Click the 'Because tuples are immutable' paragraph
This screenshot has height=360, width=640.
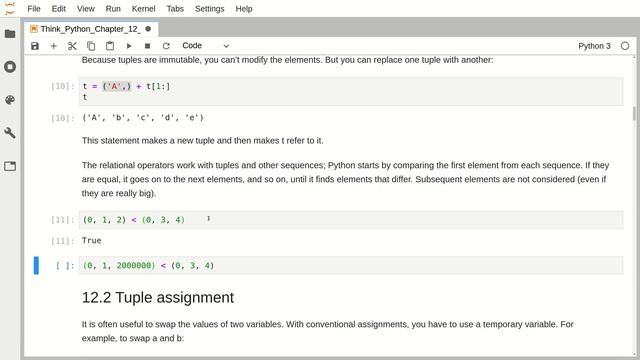coord(287,60)
